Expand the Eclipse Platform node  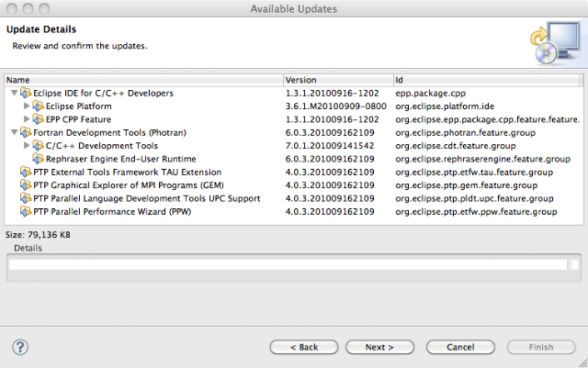pos(27,106)
